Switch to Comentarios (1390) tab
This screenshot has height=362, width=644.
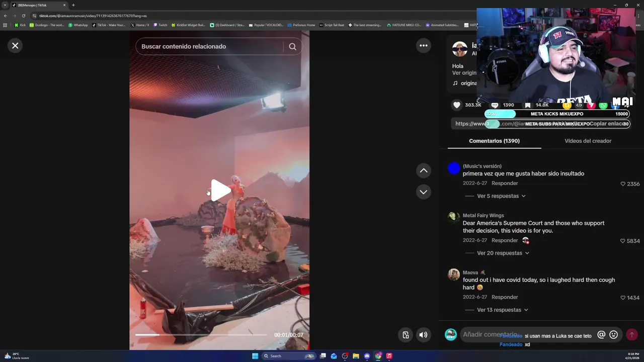pyautogui.click(x=494, y=141)
